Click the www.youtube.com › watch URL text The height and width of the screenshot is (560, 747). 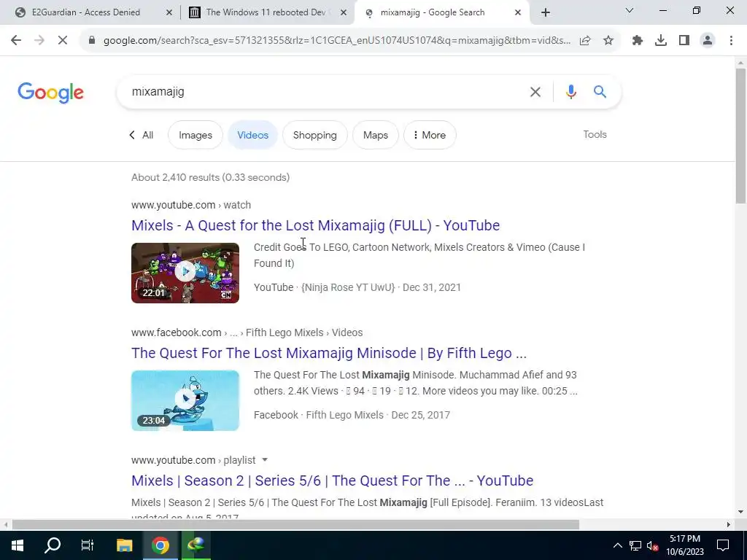tap(191, 205)
